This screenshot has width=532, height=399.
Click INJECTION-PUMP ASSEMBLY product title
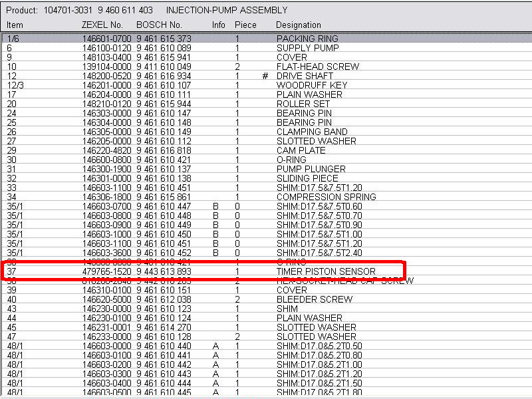point(227,10)
